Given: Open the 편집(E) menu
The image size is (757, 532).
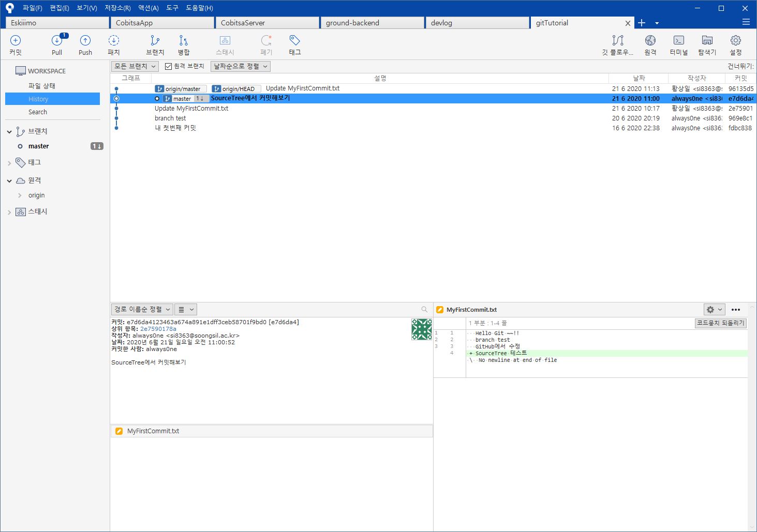Looking at the screenshot, I should click(x=60, y=8).
